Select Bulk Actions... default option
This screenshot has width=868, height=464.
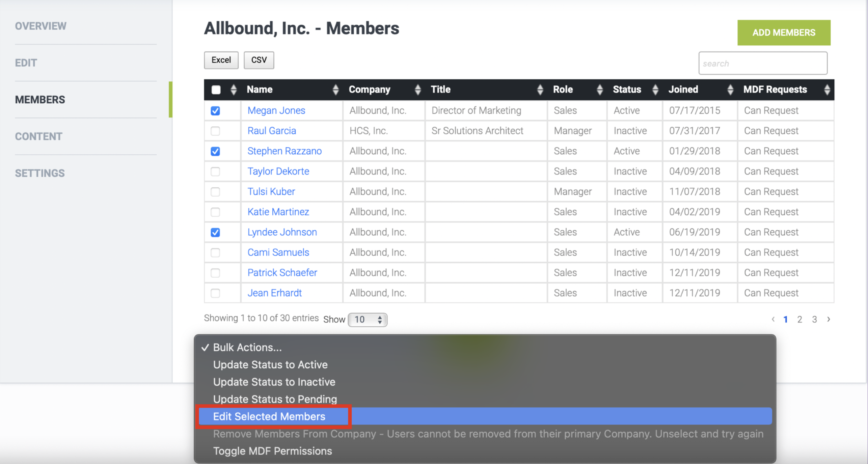click(x=485, y=347)
